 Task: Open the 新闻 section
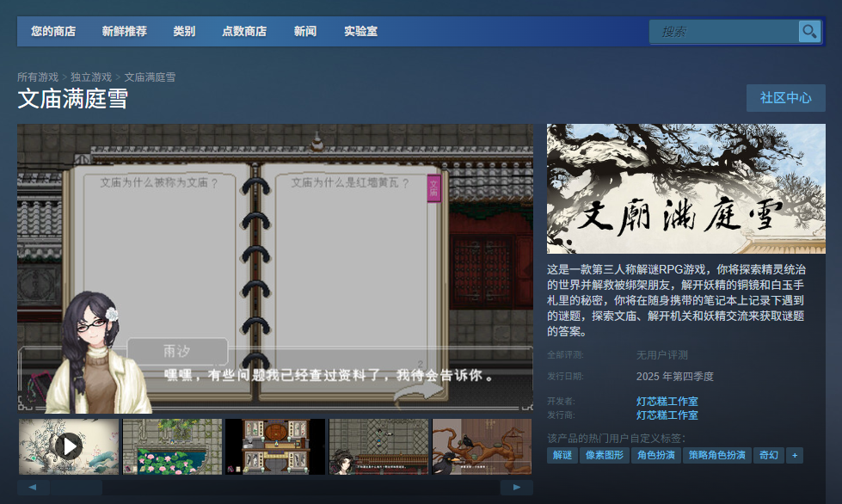pyautogui.click(x=305, y=32)
